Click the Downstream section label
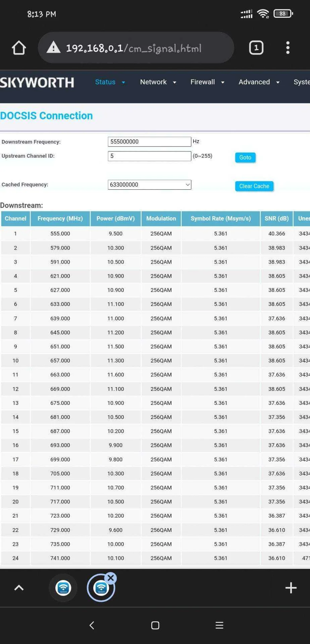 pos(21,205)
